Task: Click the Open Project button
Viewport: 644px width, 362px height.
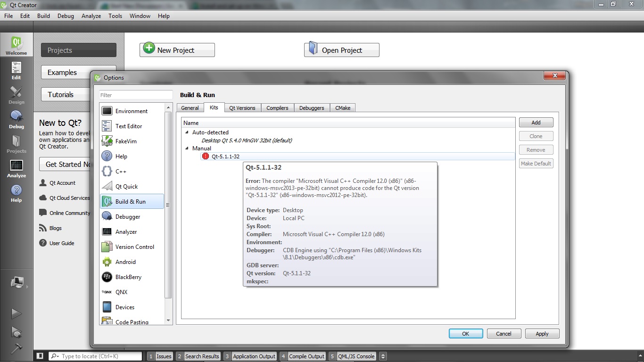Action: click(342, 50)
